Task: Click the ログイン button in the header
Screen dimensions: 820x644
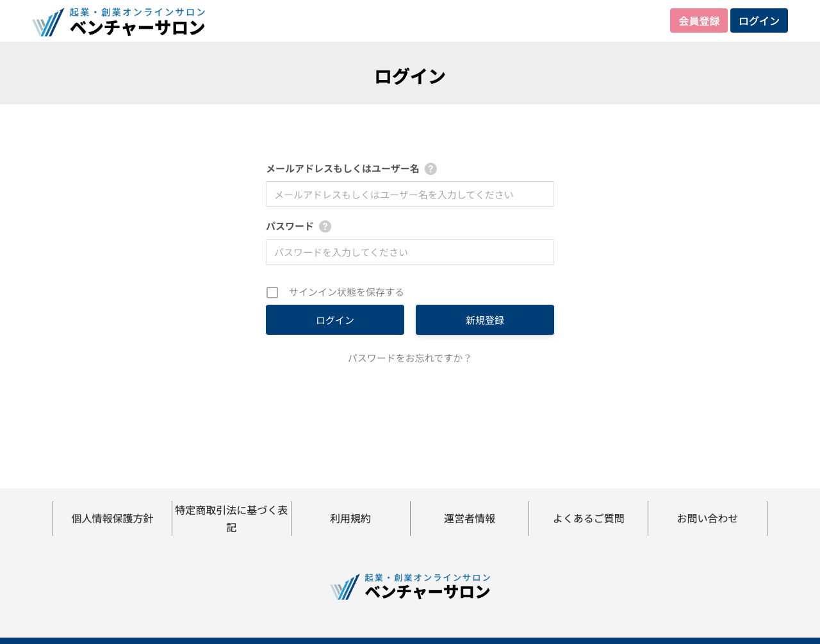Action: pyautogui.click(x=758, y=20)
